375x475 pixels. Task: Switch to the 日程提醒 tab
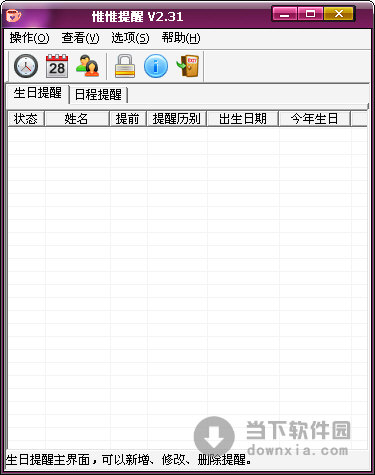coord(98,95)
